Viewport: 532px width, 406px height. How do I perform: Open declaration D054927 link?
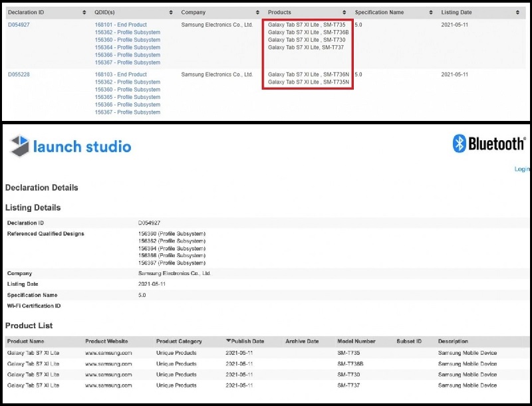19,25
